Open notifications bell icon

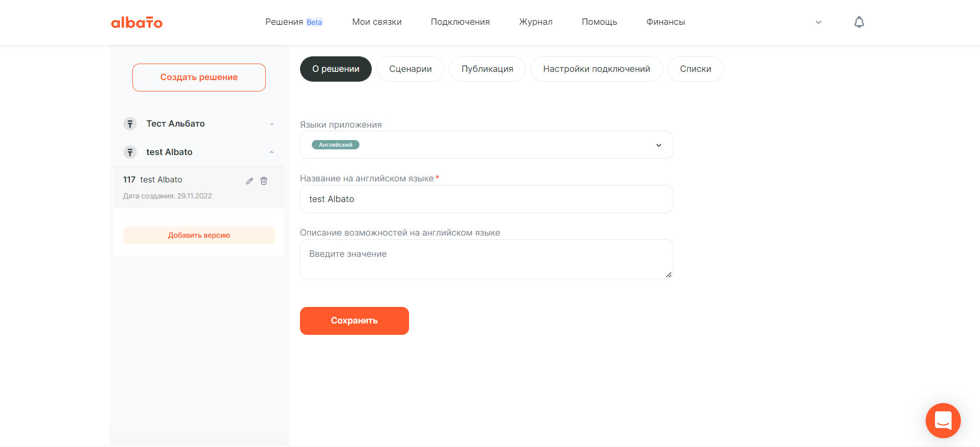(x=859, y=22)
